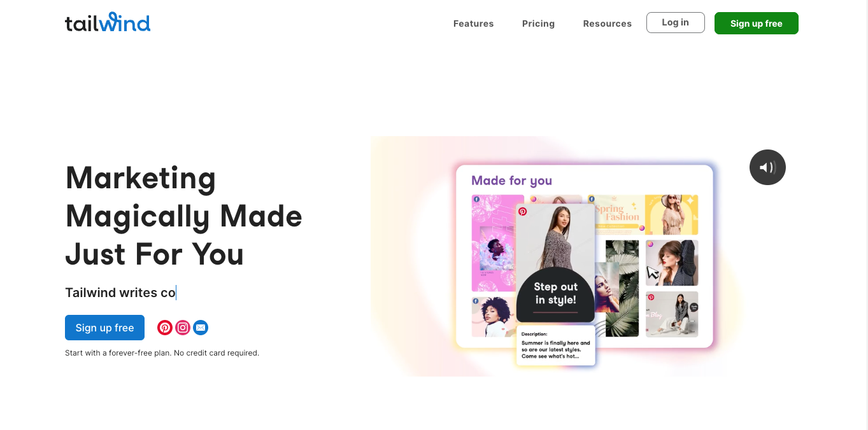
Task: Click the mouse cursor graphic in the collage
Action: click(653, 273)
